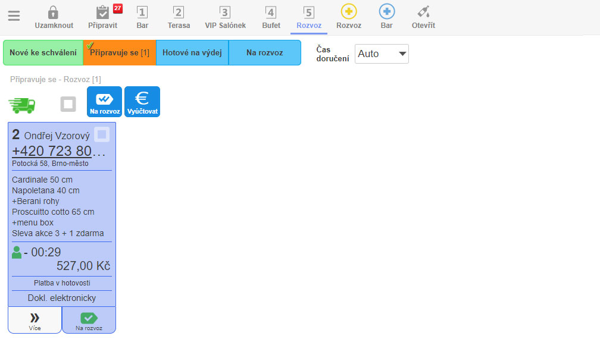
Task: Select table 1 Bar
Action: click(x=142, y=17)
